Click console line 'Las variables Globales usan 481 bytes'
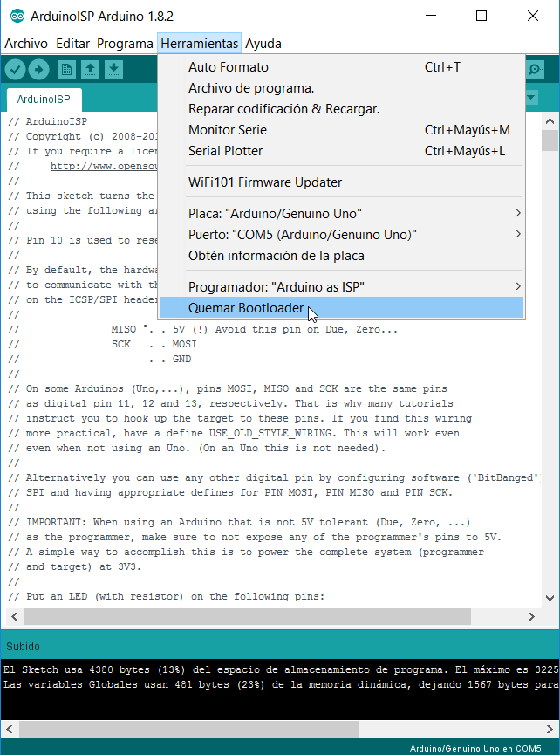560x755 pixels. tap(281, 684)
